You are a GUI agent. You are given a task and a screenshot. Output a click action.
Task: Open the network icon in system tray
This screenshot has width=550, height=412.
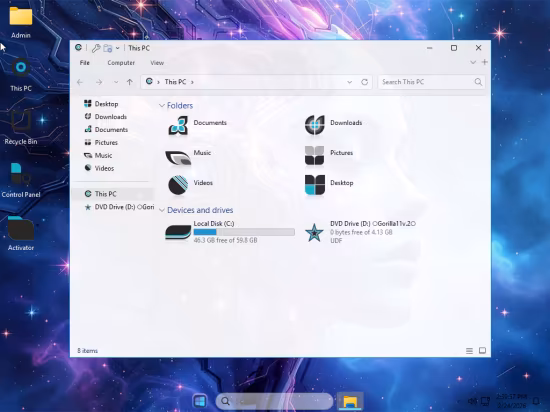[x=485, y=401]
